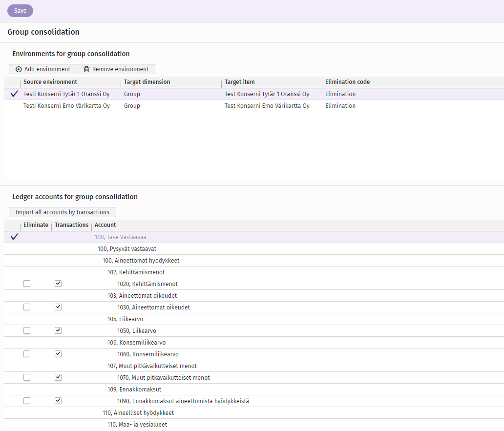The height and width of the screenshot is (431, 504).
Task: Click the plus icon on Add environment
Action: pyautogui.click(x=19, y=69)
